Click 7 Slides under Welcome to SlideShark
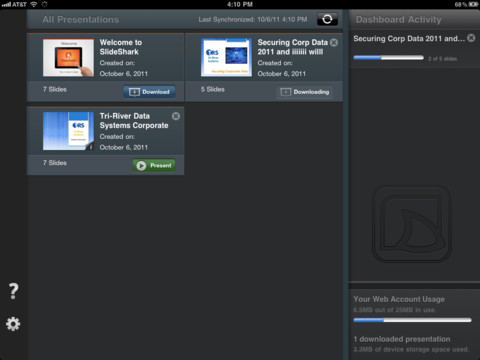The image size is (480, 360). (55, 89)
